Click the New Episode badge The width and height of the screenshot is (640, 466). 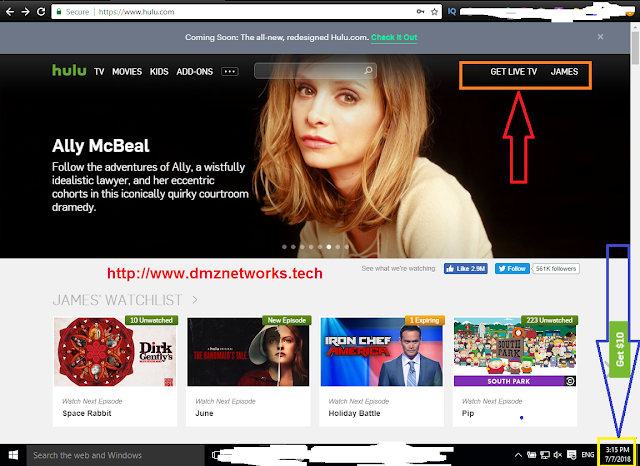point(287,320)
